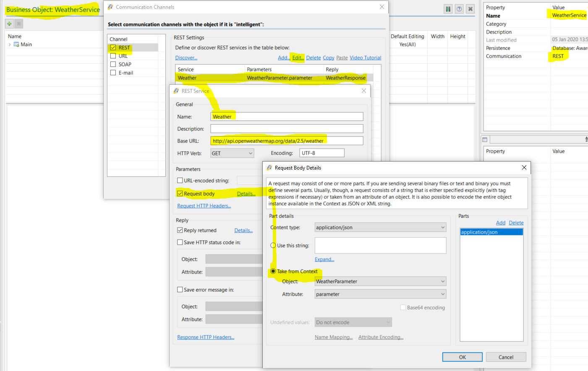Open the Reply returned Details link
This screenshot has width=588, height=371.
[243, 230]
